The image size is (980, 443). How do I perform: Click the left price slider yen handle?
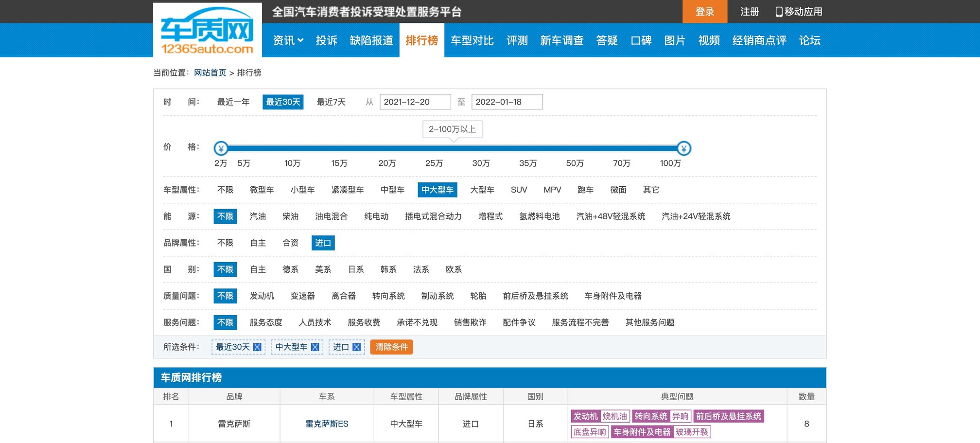click(x=221, y=148)
